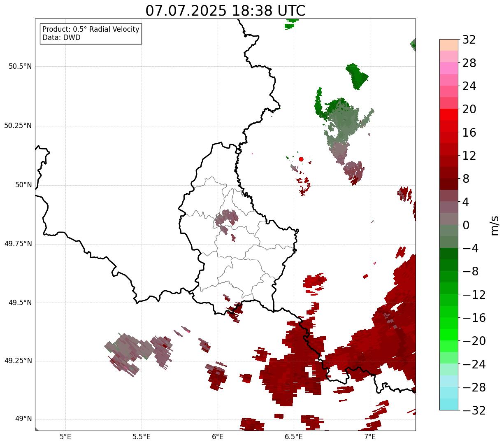Click the m/s colorbar unit label

(x=495, y=225)
